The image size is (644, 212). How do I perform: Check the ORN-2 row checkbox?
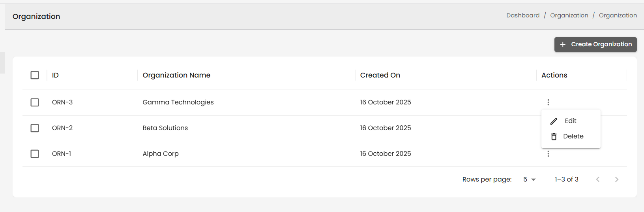coord(35,128)
